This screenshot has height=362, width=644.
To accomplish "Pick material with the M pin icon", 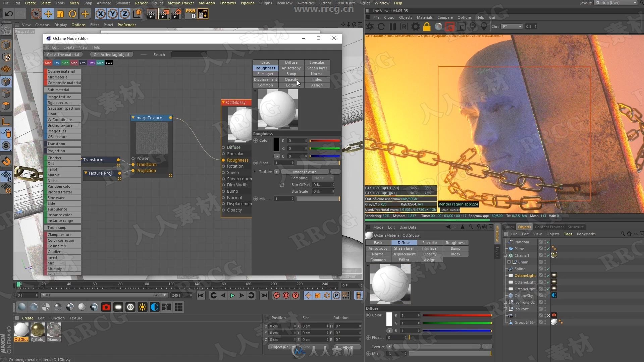I will (x=484, y=26).
